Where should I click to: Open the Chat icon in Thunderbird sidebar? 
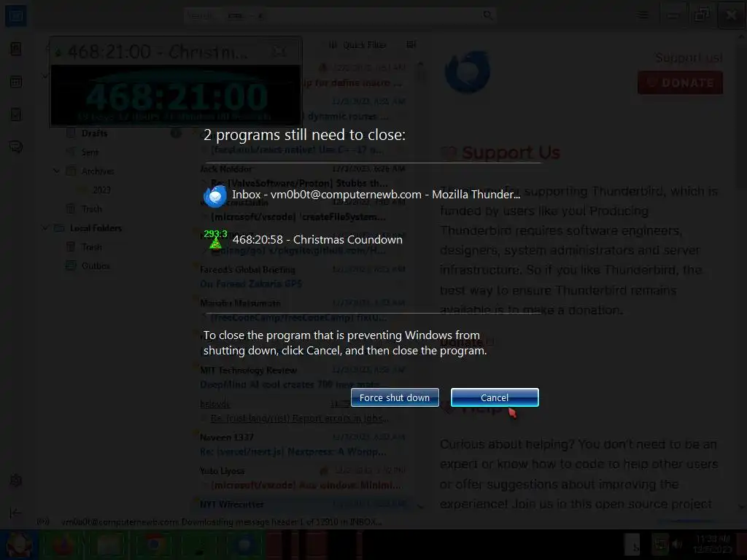tap(16, 147)
